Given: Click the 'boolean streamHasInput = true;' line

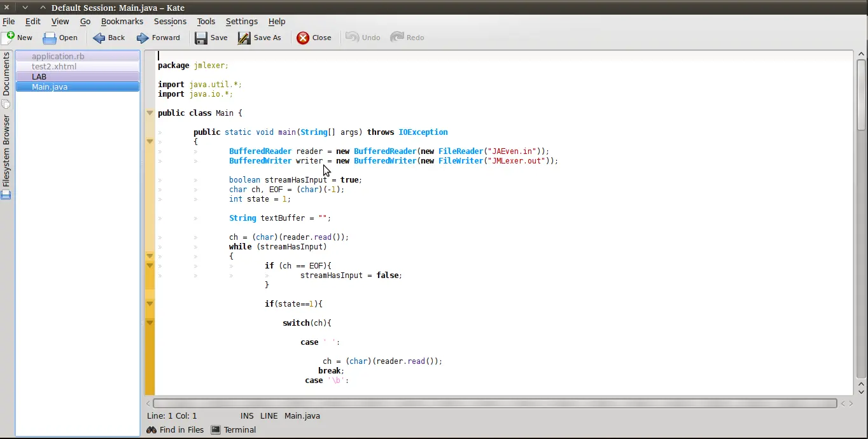Looking at the screenshot, I should tap(295, 180).
